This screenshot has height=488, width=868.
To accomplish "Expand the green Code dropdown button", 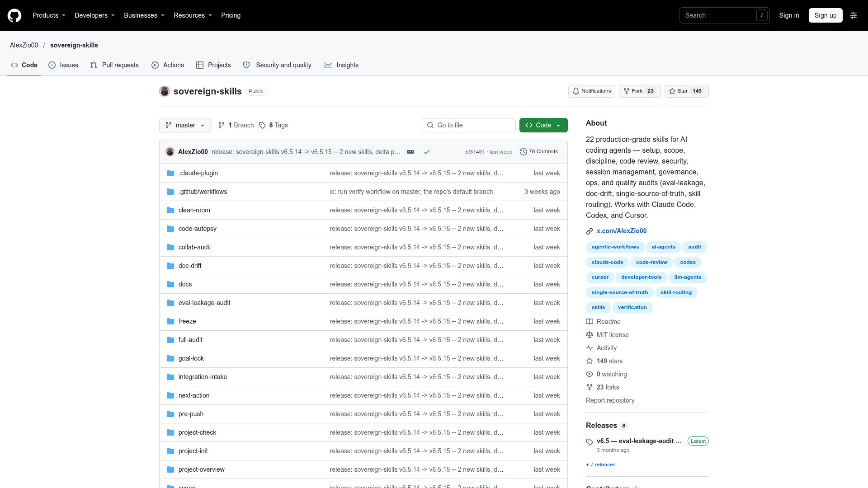I will click(x=543, y=125).
